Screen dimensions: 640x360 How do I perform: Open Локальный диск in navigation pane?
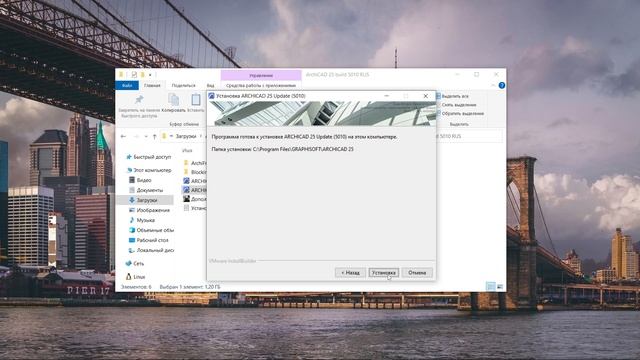(151, 250)
